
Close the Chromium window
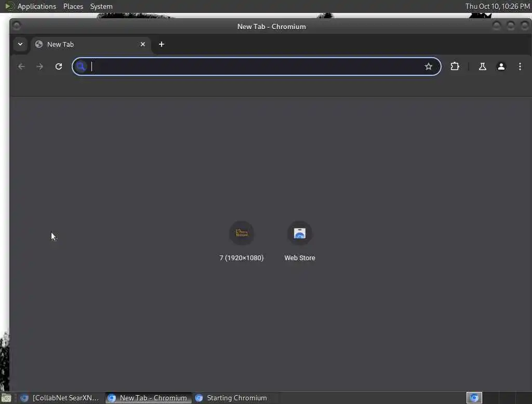tap(525, 26)
